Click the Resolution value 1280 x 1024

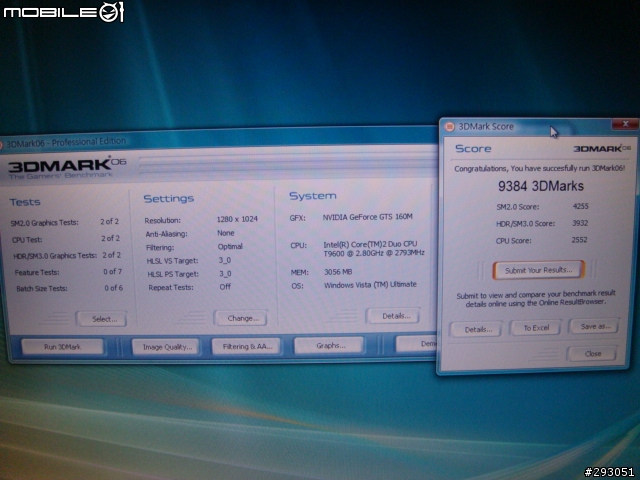tap(237, 219)
